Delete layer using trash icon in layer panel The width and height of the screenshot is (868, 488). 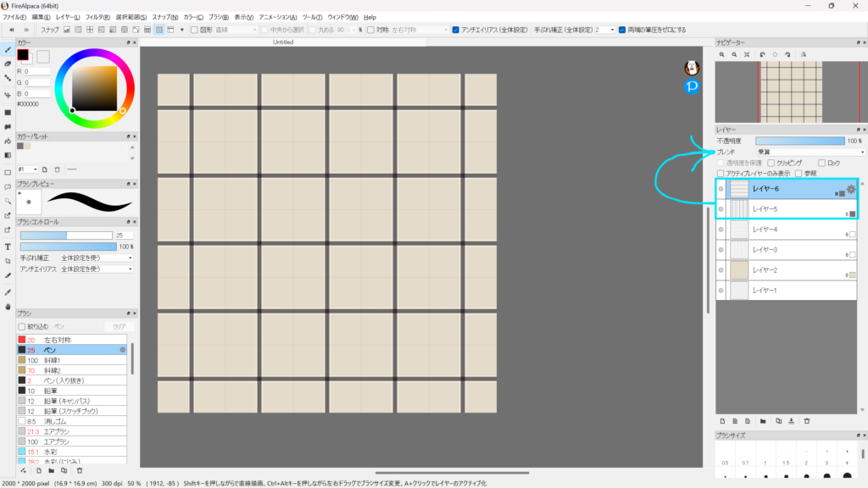[807, 420]
